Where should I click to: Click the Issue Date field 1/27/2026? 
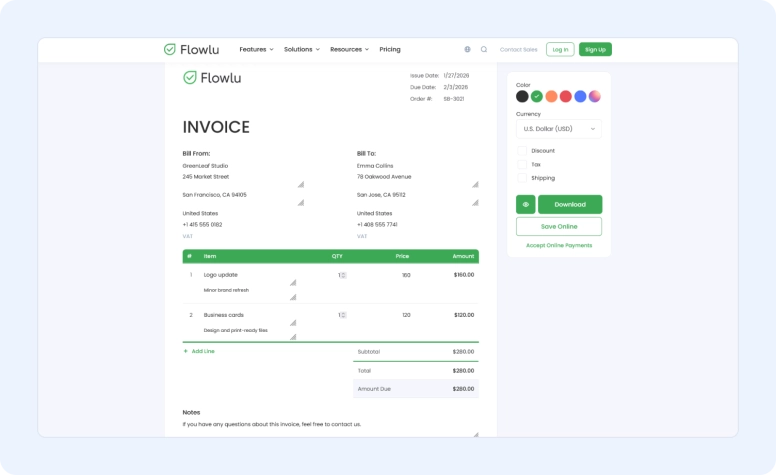456,76
